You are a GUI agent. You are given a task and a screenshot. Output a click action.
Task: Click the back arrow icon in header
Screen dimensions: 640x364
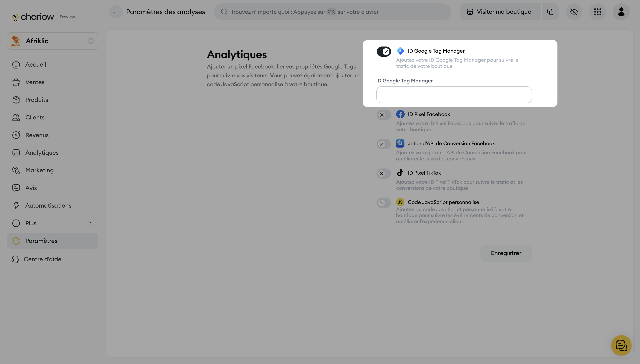pyautogui.click(x=116, y=12)
